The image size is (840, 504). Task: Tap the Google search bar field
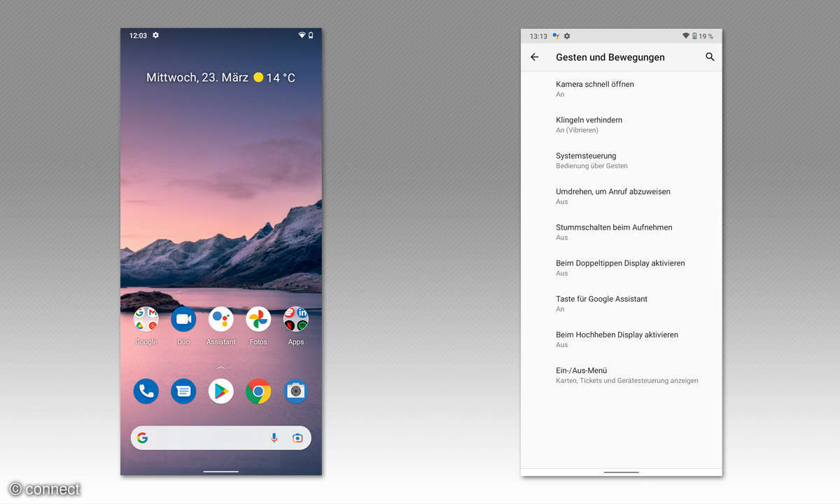pos(203,438)
